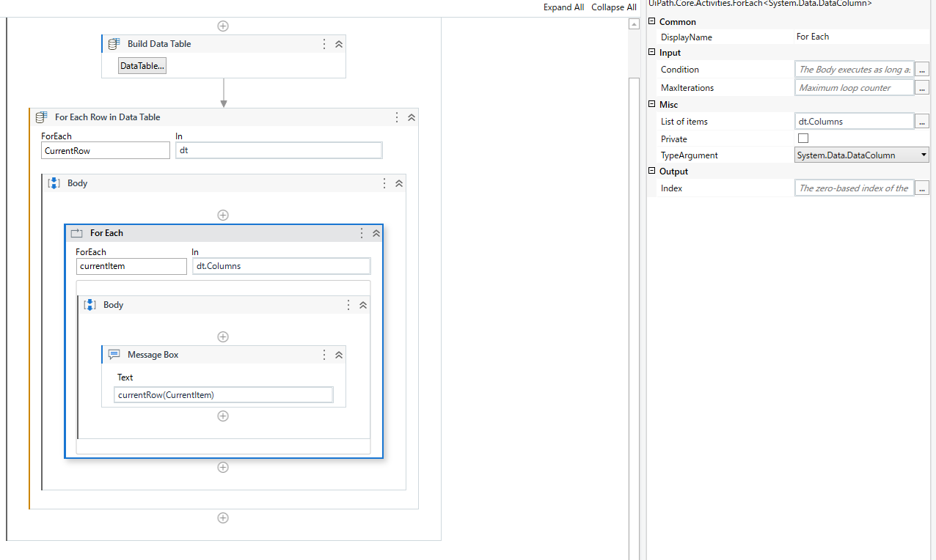Screen dimensions: 936x560
Task: Toggle the Private checkbox
Action: (803, 139)
